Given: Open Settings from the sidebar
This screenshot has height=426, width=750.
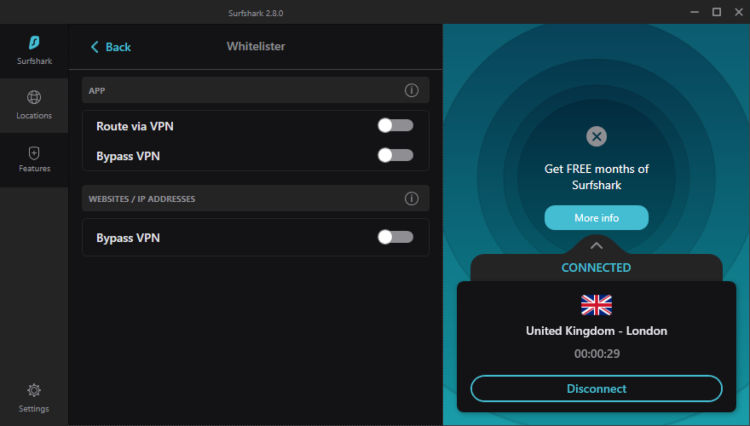Looking at the screenshot, I should point(34,398).
